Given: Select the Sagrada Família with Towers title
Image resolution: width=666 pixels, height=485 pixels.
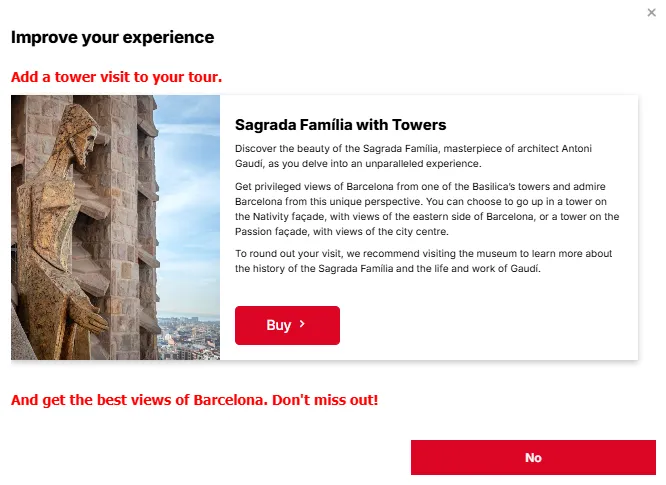Looking at the screenshot, I should [x=340, y=125].
